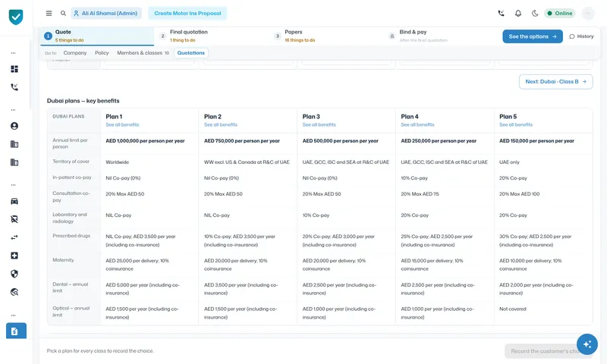Viewport: 607px width, 364px height.
Task: Click the Ali Al Shamsi (Admin) chip
Action: pos(106,13)
